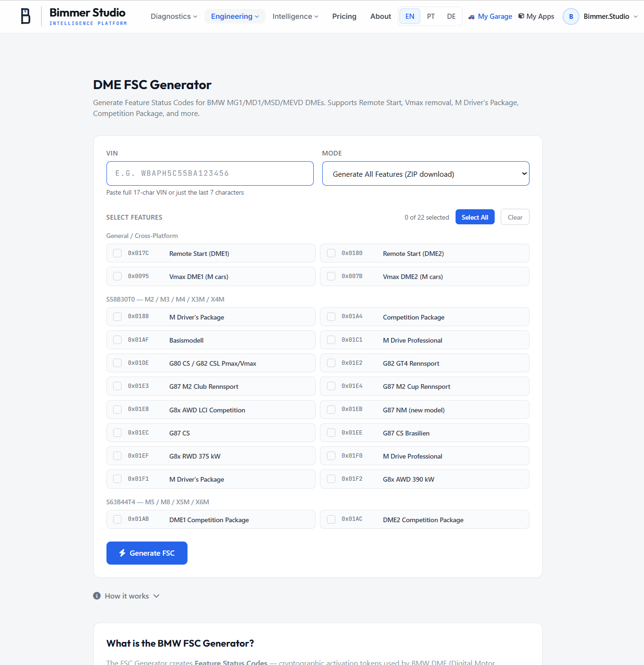Click the 'DME FSC Generator' heading
Viewport: 644px width, 665px height.
coord(152,85)
